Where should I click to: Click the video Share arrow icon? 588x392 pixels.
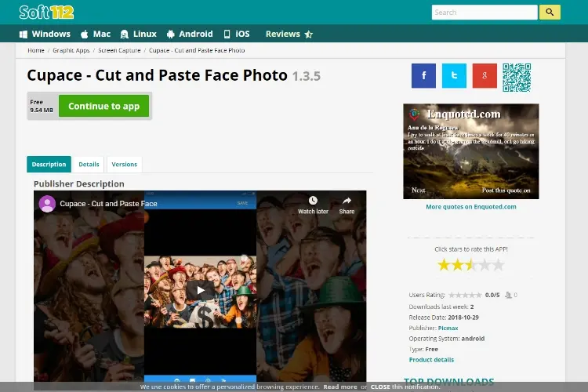pyautogui.click(x=347, y=201)
